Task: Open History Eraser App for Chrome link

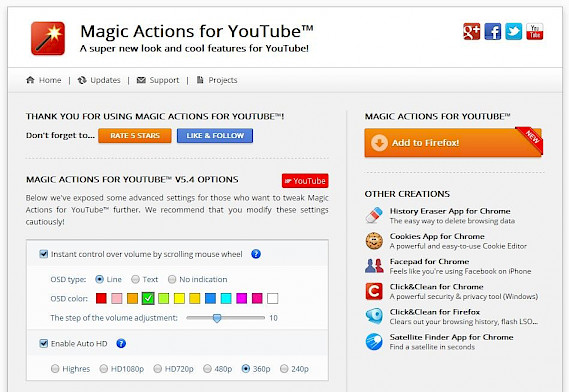Action: (x=450, y=211)
